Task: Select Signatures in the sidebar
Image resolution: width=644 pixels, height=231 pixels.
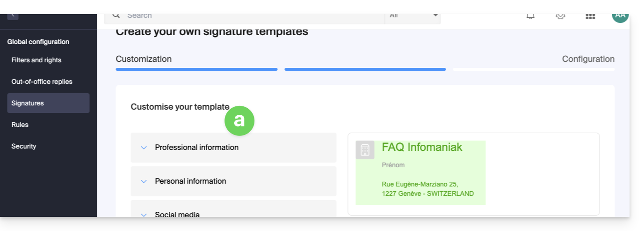Action: (x=28, y=103)
